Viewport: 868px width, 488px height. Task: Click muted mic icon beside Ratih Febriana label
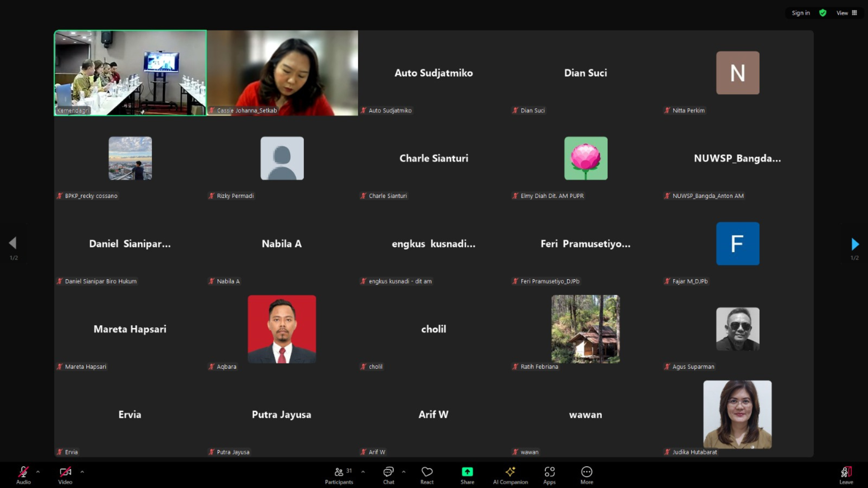[515, 366]
